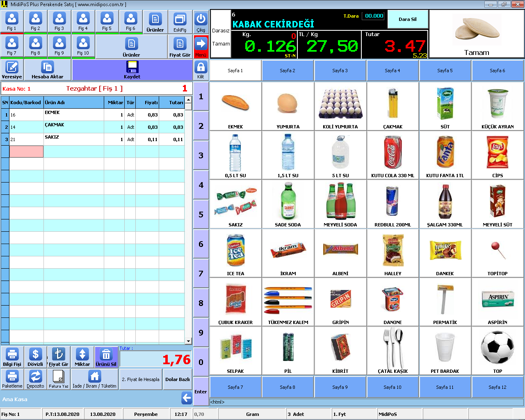Open Paketleme packaging option
This screenshot has height=420, width=525.
tap(12, 379)
